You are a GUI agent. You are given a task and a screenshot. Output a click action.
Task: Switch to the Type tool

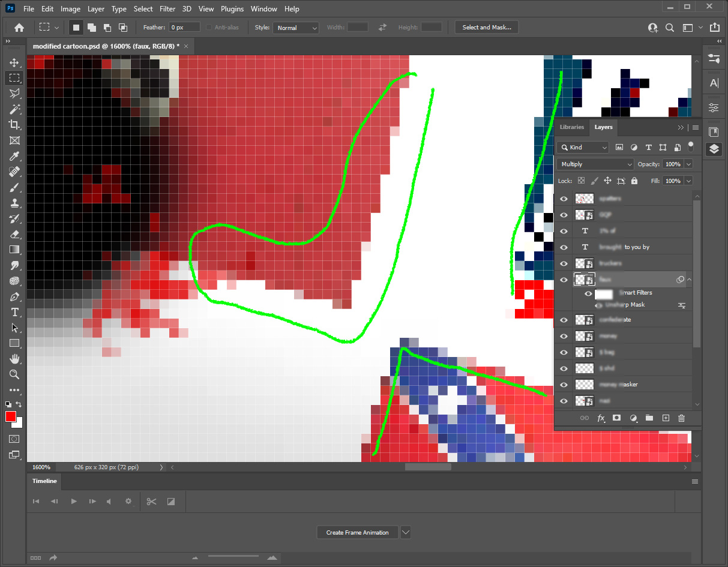[x=14, y=312]
